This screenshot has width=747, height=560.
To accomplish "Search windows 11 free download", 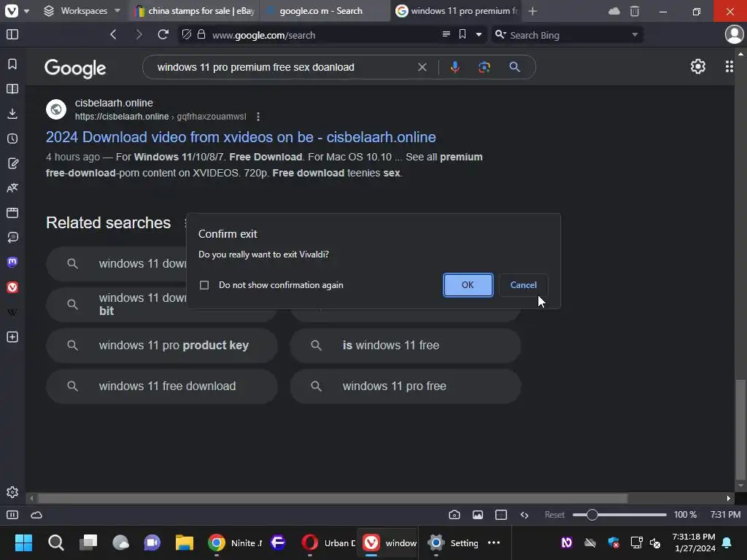I will click(162, 386).
